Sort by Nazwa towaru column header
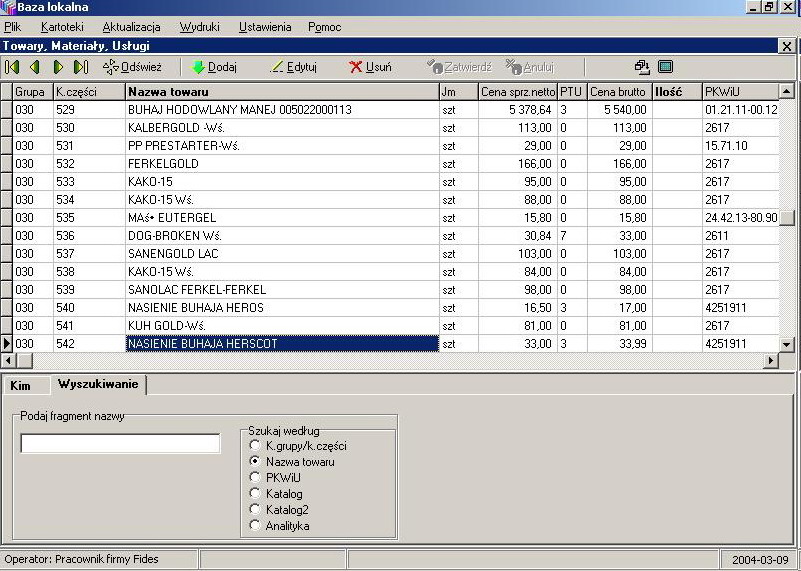 (282, 92)
